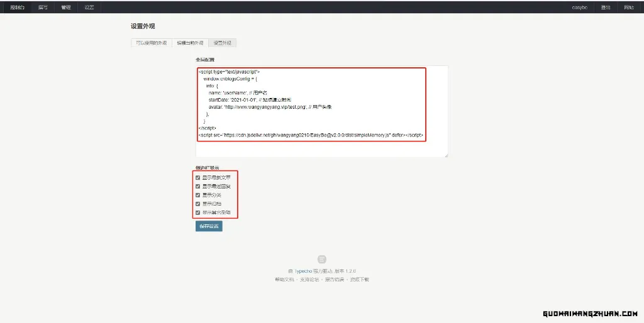
Task: Click the Typecho round logo icon in footer
Action: 322,260
